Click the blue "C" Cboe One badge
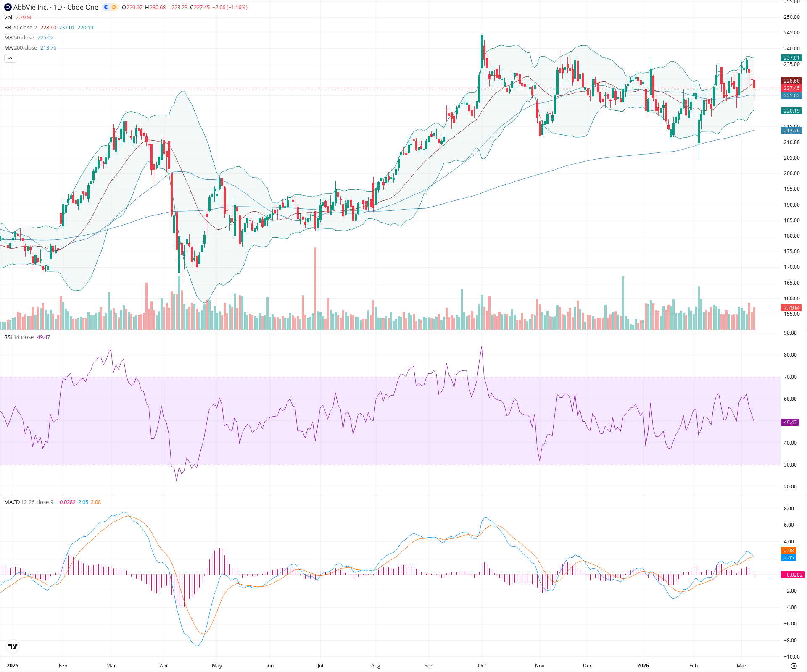This screenshot has height=672, width=807. [x=106, y=7]
